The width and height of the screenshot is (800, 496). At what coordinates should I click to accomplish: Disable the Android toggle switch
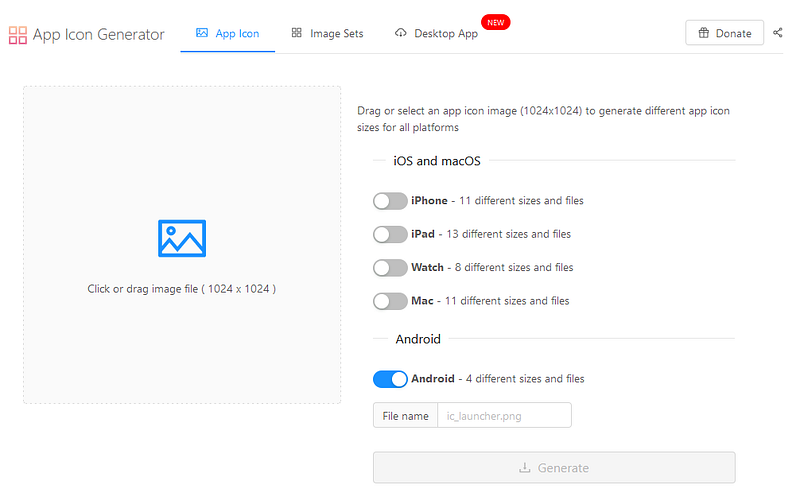coord(390,379)
